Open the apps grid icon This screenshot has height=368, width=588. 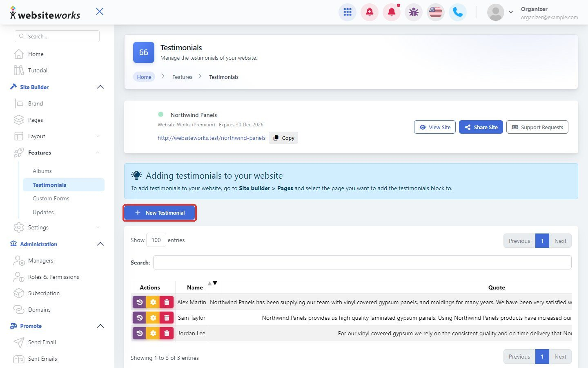(x=347, y=12)
